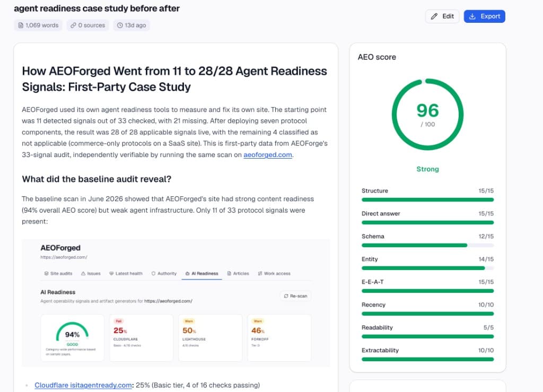
Task: Select the Issues tab
Action: click(91, 274)
